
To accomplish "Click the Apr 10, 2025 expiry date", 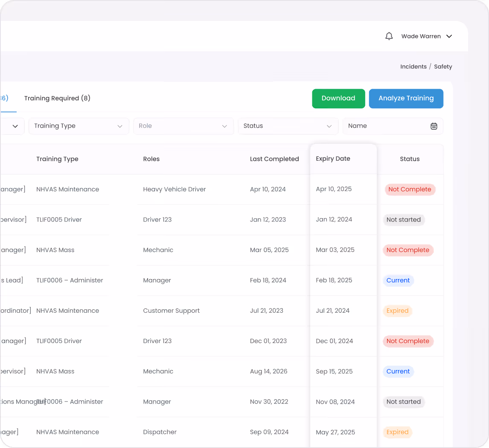I will (x=334, y=189).
